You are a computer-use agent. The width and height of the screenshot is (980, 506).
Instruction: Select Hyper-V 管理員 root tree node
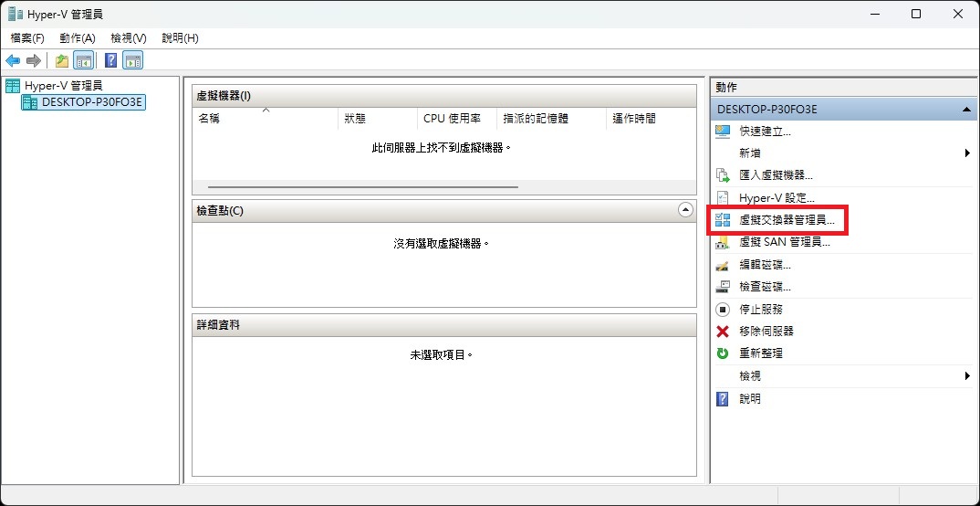(63, 86)
